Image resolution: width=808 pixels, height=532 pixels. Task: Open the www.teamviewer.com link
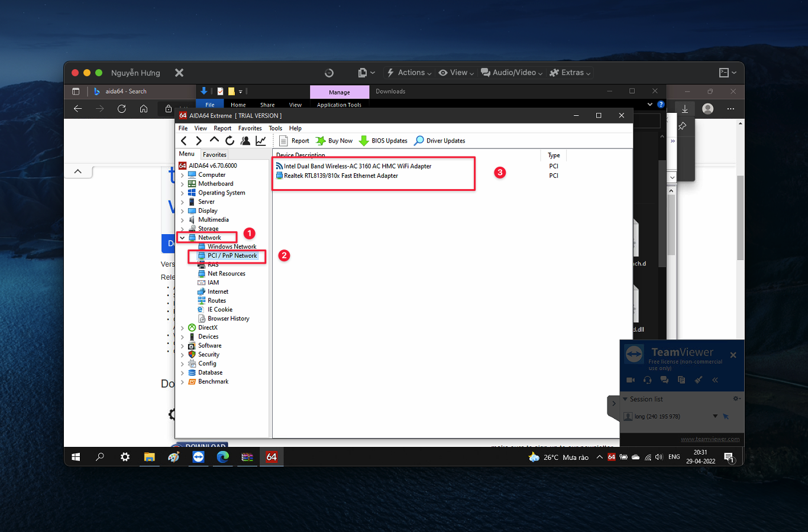point(710,439)
